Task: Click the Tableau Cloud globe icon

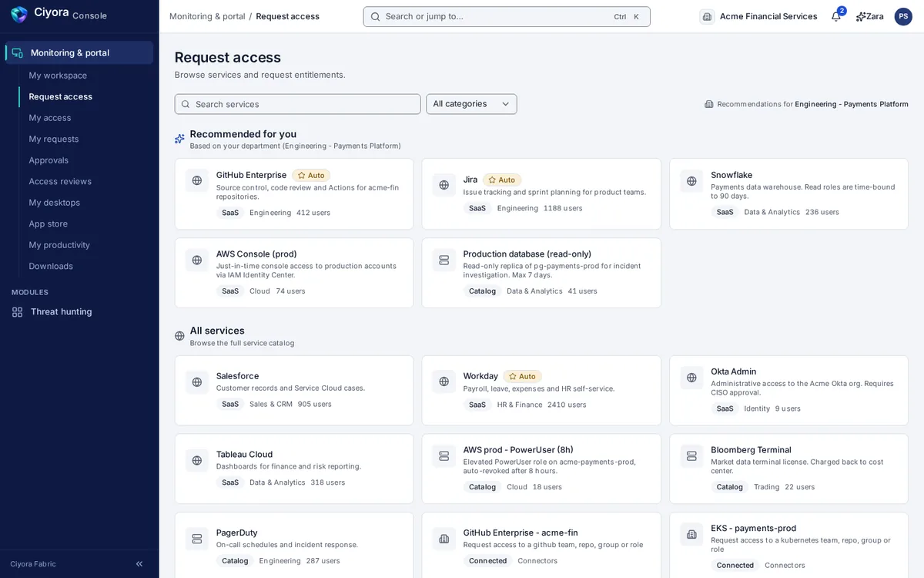Action: (197, 460)
